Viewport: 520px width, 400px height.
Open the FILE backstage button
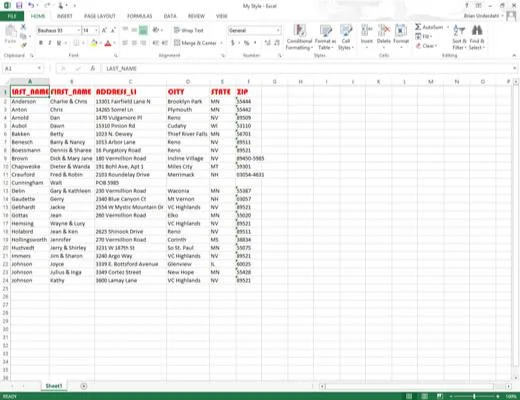(12, 16)
